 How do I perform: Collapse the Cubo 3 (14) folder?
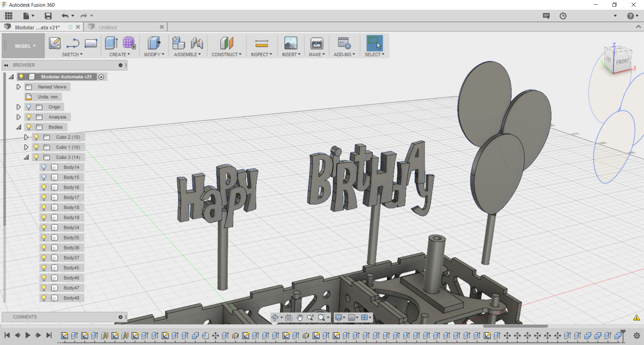[26, 157]
